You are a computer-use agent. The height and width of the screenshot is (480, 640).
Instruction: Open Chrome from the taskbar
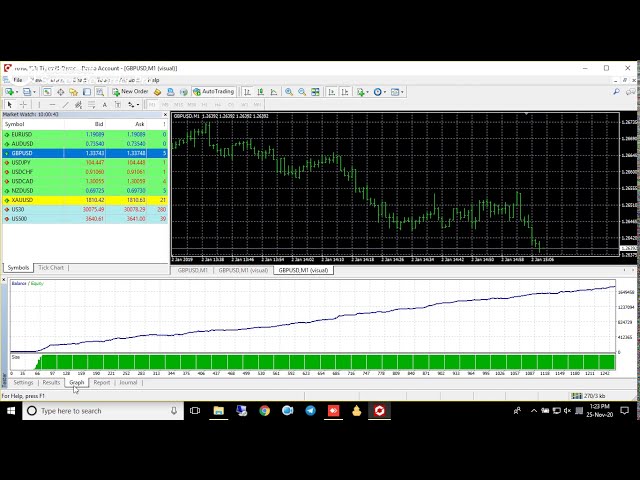(x=265, y=411)
